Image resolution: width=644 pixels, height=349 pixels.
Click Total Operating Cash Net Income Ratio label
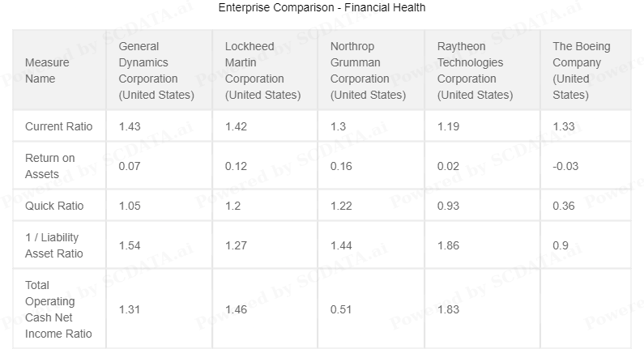[x=58, y=309]
